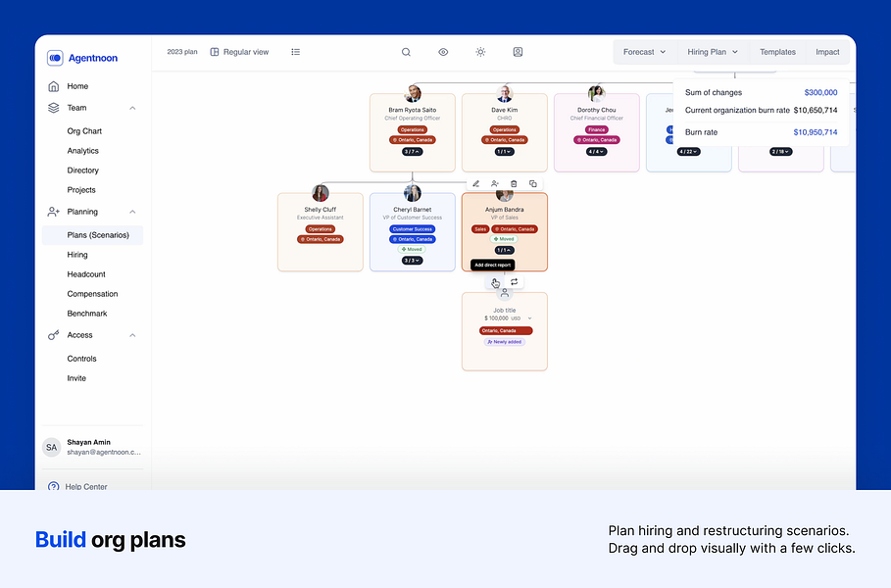Screen dimensions: 891x588
Task: Click the Ontario, Canada tag on new card
Action: tap(506, 330)
